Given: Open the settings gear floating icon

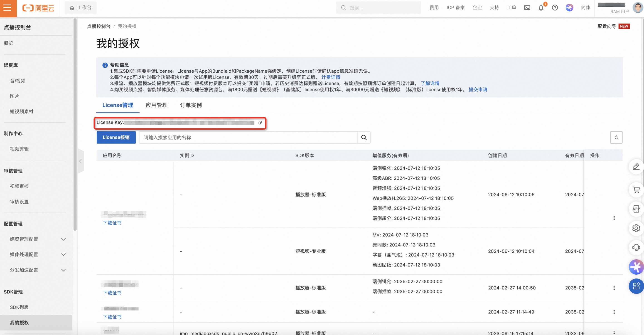Looking at the screenshot, I should (x=636, y=228).
